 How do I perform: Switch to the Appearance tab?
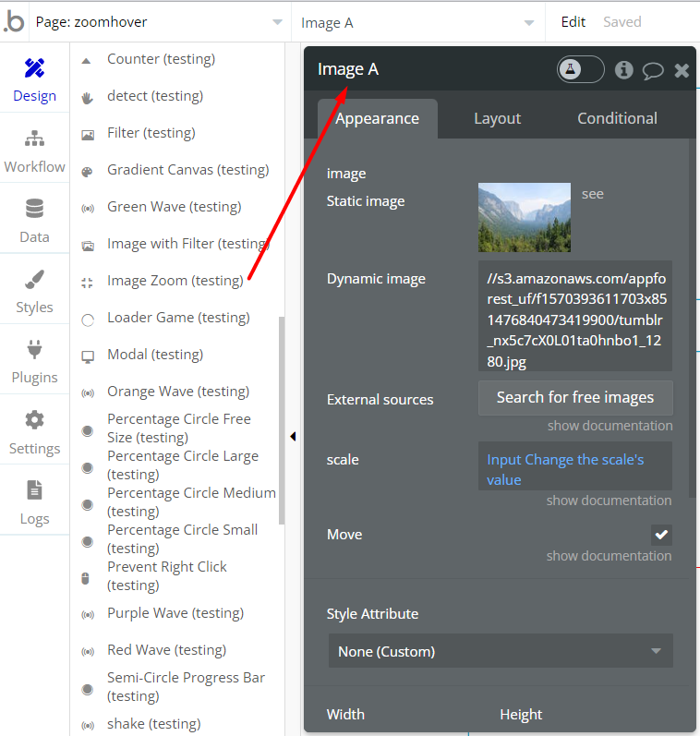378,118
